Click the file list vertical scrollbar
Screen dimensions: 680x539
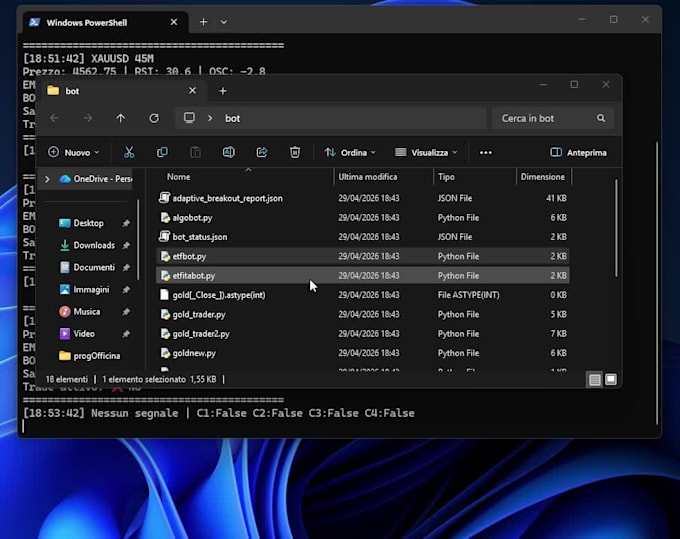coord(616,228)
